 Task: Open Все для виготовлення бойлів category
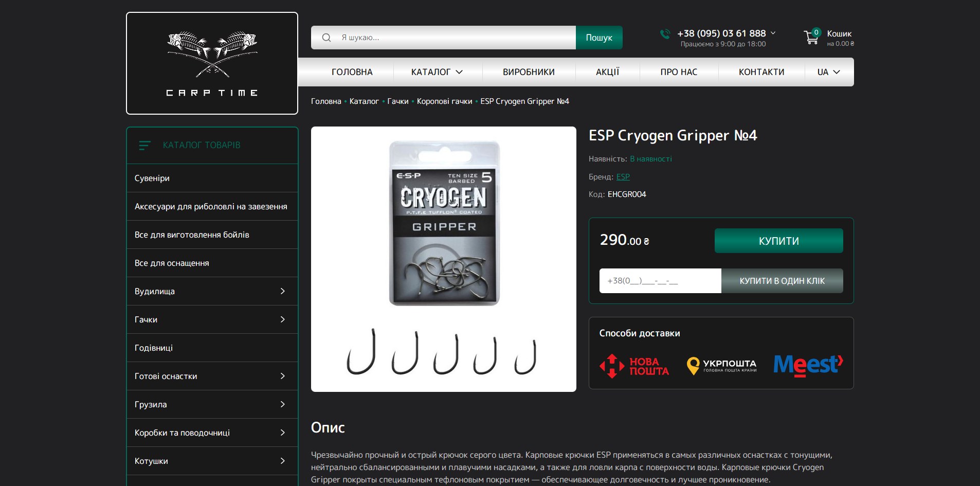pos(212,235)
